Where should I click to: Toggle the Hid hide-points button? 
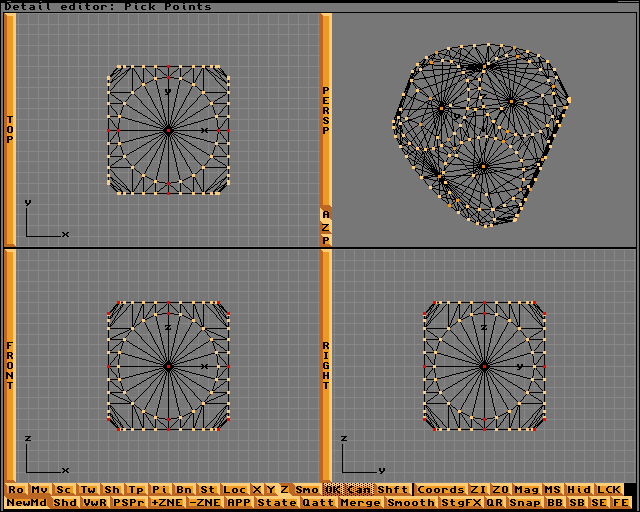point(579,489)
